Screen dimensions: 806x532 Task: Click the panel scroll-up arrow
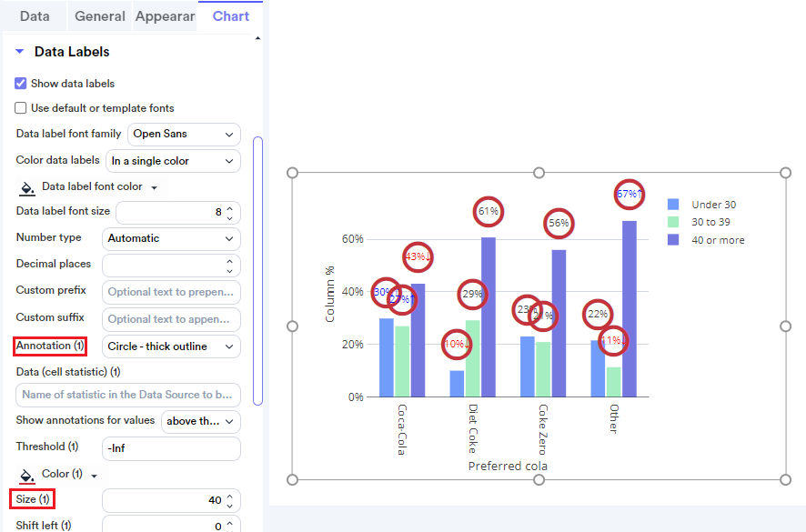[257, 38]
